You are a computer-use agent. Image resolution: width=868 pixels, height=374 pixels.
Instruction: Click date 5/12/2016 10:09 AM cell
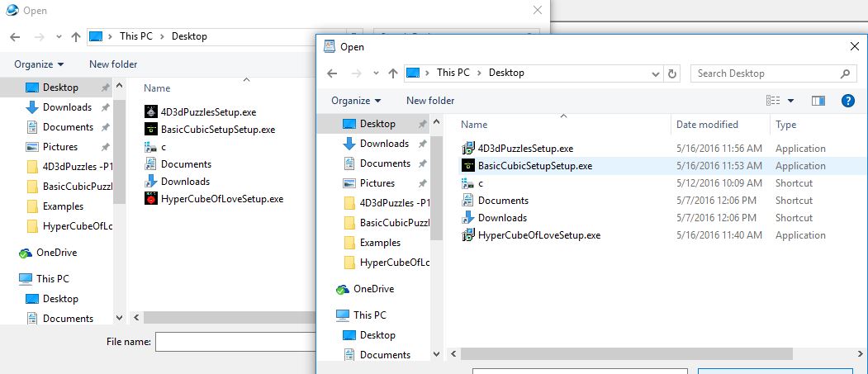coord(719,183)
